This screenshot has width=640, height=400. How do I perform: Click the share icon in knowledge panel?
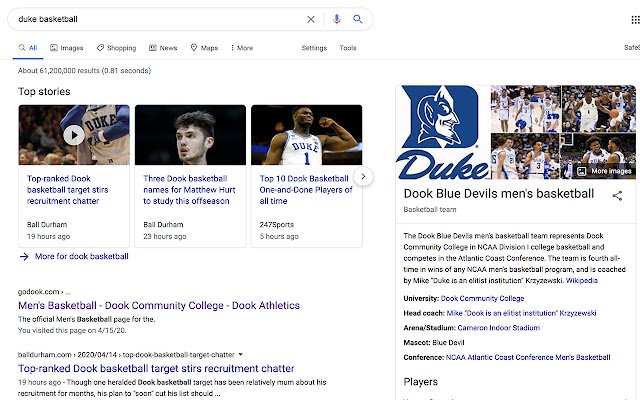[x=617, y=196]
